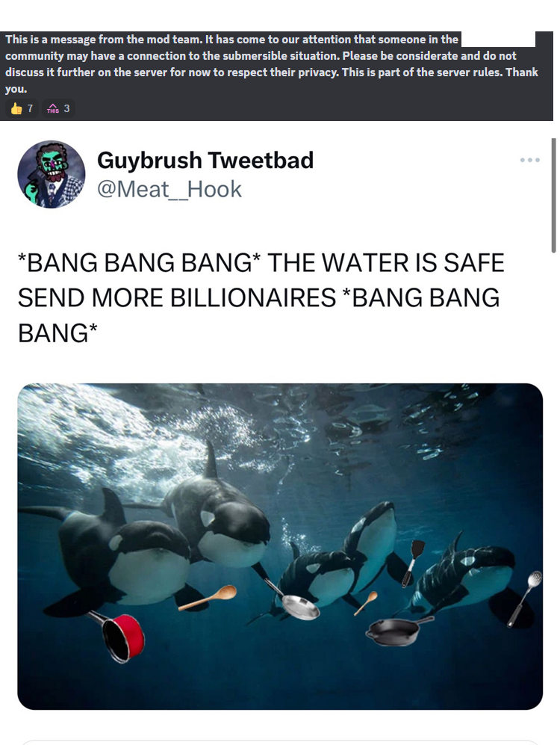The width and height of the screenshot is (560, 745).
Task: Click the stainless frying pan in image
Action: (293, 599)
